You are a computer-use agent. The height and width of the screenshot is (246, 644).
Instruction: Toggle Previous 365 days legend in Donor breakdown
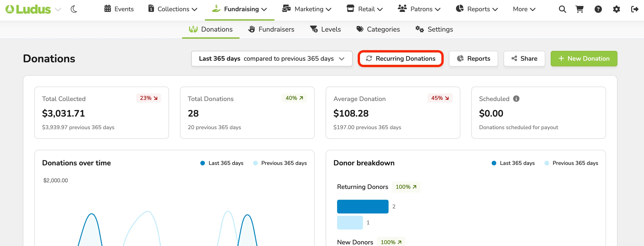point(571,163)
